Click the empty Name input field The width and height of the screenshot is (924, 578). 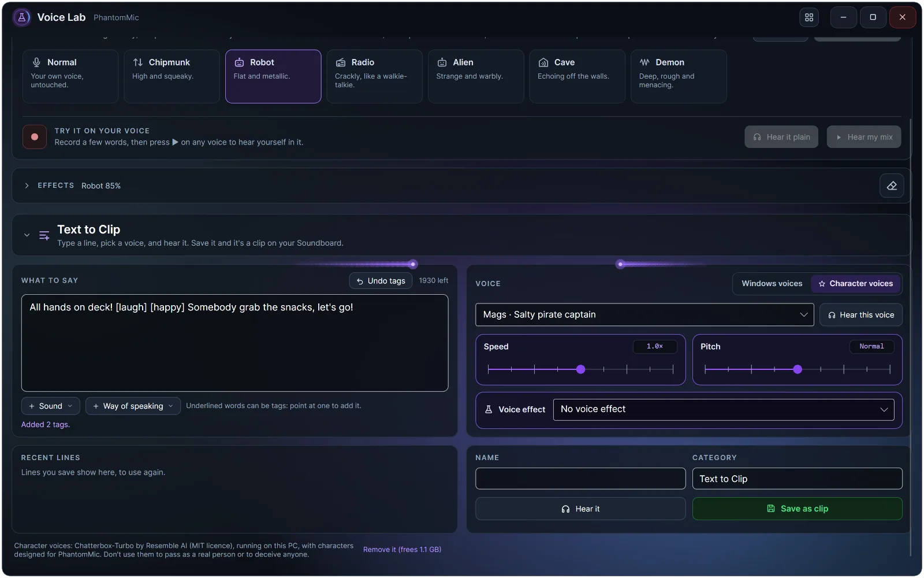(x=580, y=479)
